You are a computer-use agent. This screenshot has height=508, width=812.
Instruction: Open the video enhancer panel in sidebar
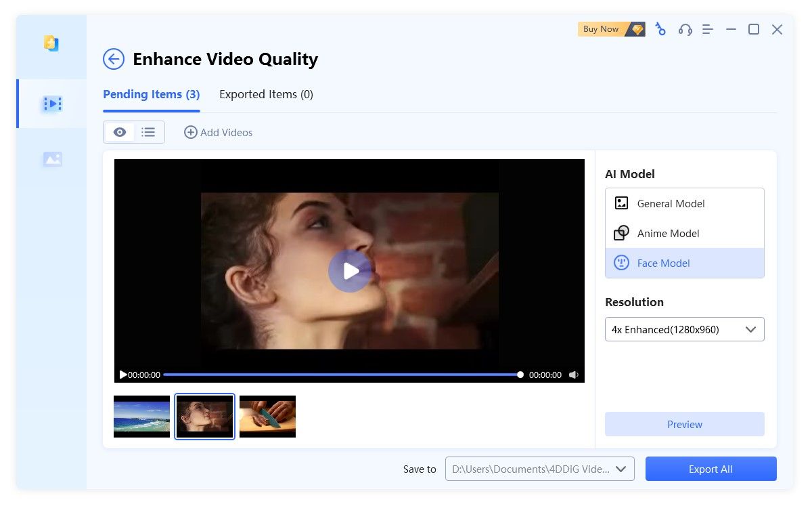[x=51, y=103]
